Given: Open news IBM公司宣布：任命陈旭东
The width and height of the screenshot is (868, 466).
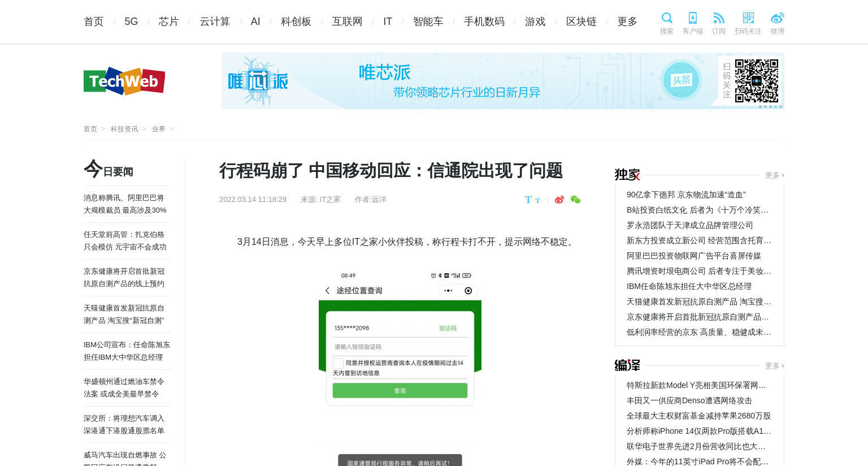Looking at the screenshot, I should click(x=127, y=351).
